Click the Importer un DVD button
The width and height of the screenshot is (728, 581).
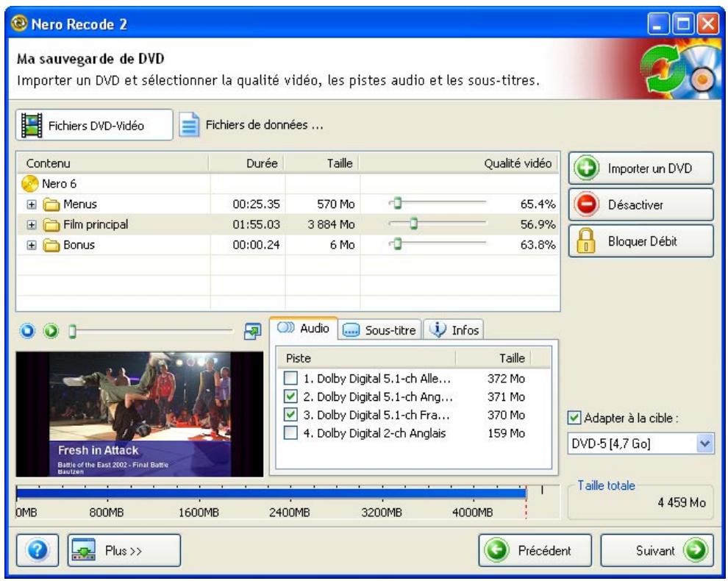(641, 168)
